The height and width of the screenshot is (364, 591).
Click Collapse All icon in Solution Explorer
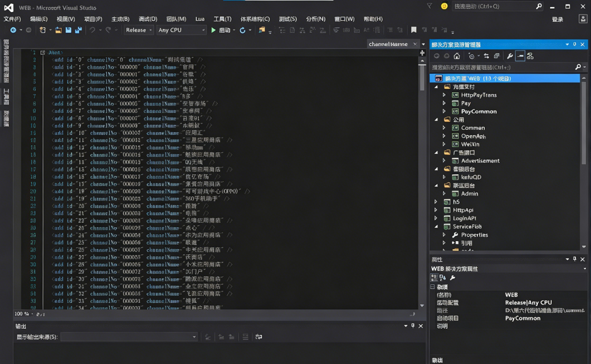pos(496,56)
